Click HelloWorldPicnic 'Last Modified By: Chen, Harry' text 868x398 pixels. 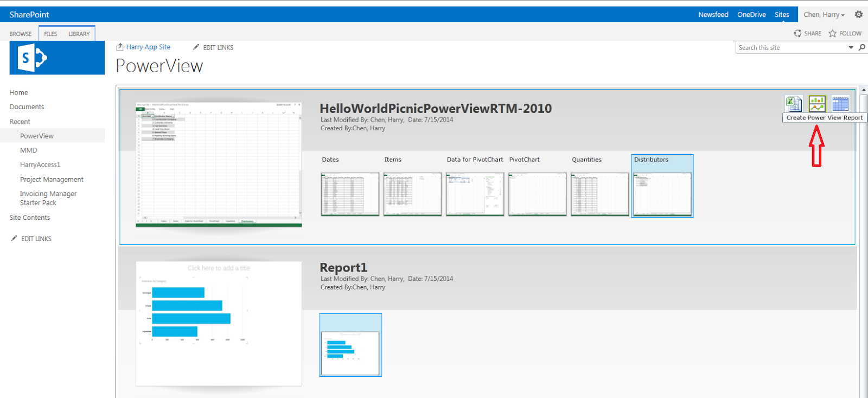362,120
